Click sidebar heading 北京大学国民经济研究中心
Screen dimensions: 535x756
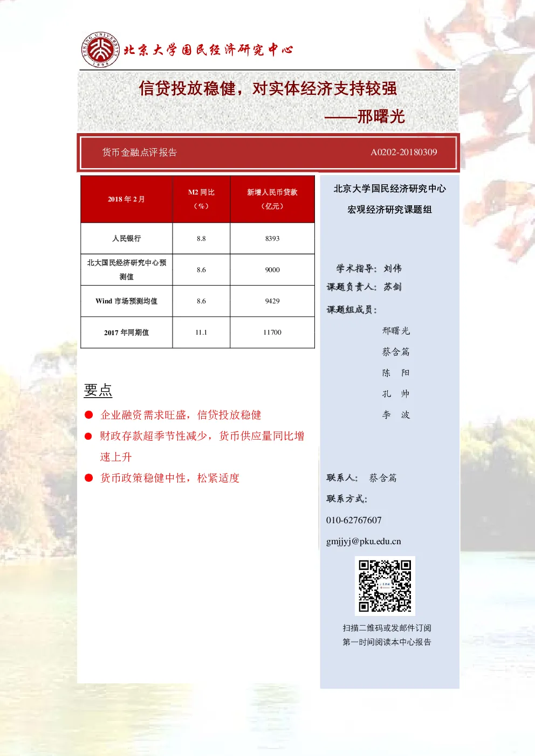point(389,189)
